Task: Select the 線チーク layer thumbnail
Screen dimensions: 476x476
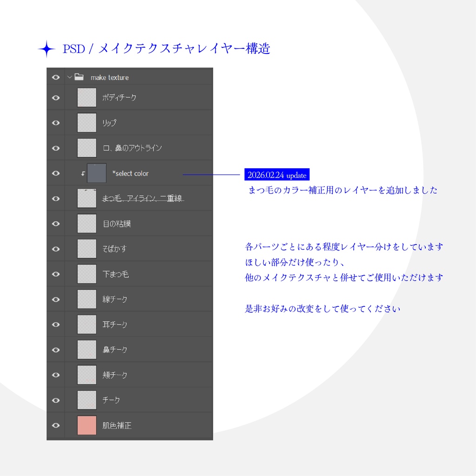Action: tap(87, 299)
